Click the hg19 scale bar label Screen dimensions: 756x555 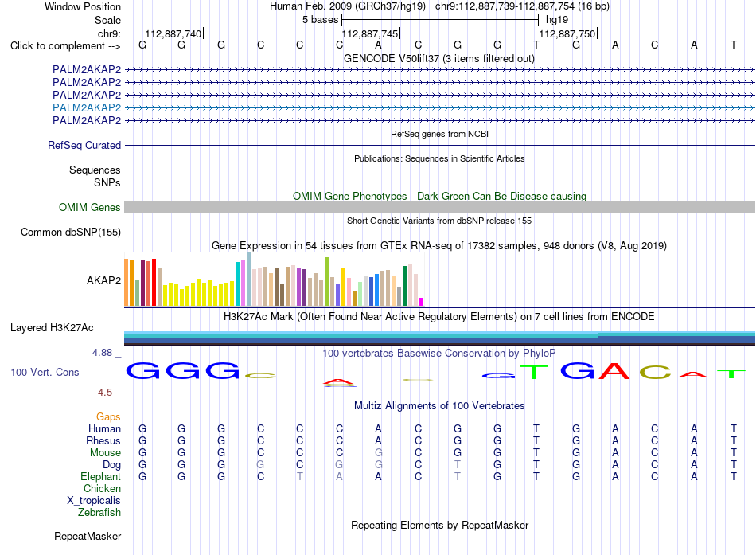(x=557, y=20)
